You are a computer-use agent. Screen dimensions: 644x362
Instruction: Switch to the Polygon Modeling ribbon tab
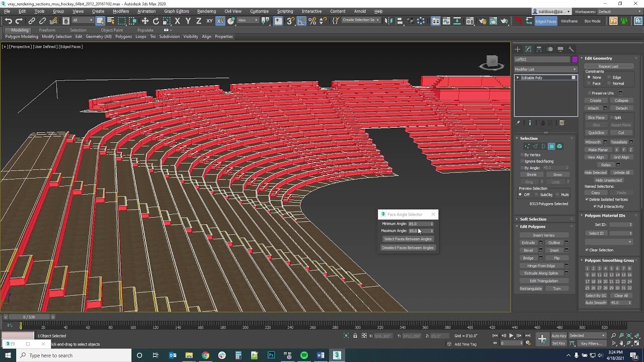(21, 36)
